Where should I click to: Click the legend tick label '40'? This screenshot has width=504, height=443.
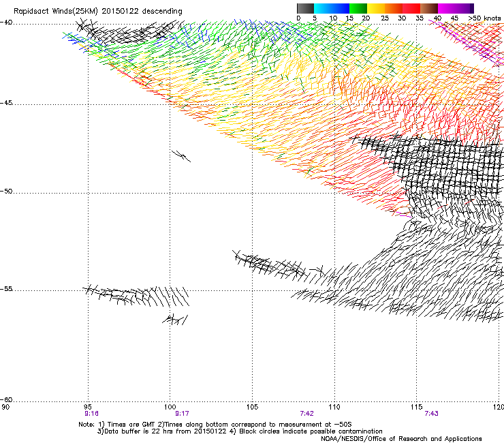pyautogui.click(x=437, y=18)
